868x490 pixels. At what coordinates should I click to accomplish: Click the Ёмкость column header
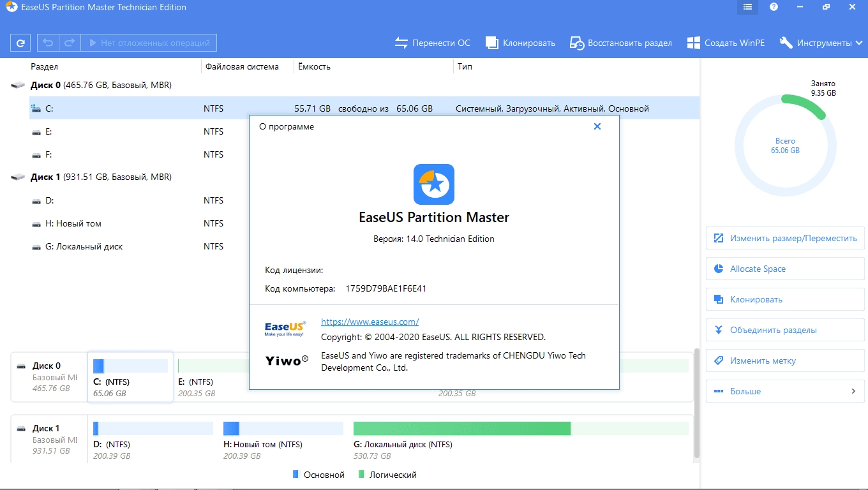tap(314, 66)
